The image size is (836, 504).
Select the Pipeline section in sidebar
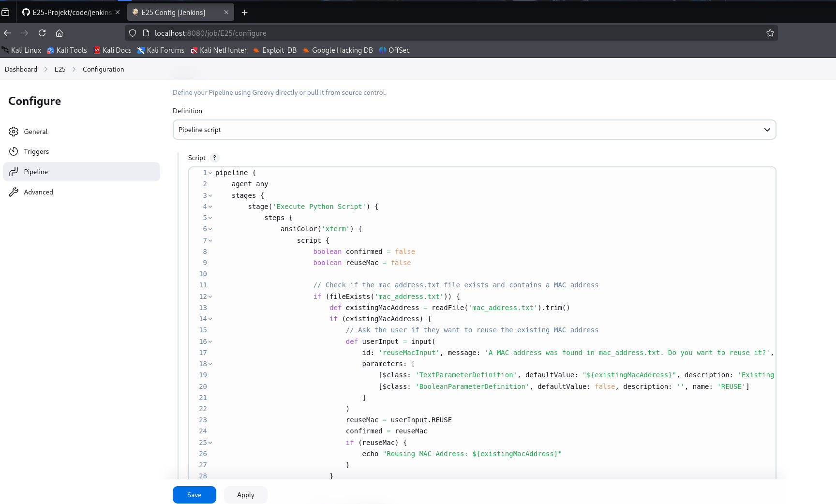(x=81, y=172)
